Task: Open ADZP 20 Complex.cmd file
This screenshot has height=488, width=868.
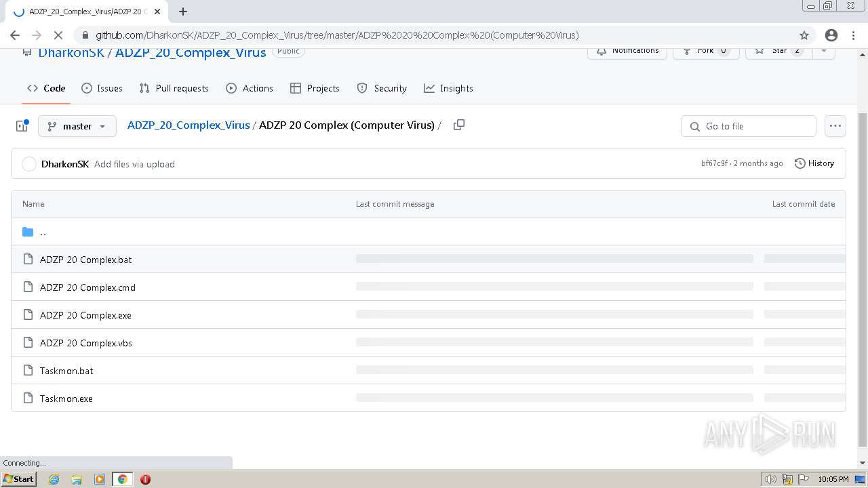Action: coord(87,287)
